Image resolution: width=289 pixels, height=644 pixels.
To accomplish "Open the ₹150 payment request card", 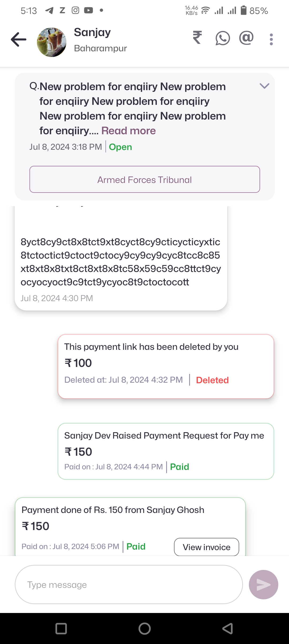I will coord(166,451).
